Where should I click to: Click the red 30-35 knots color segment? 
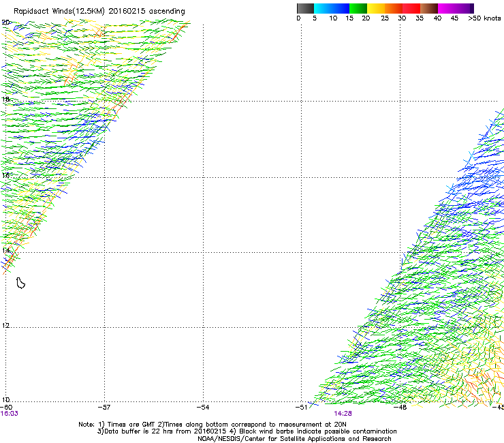pos(411,8)
